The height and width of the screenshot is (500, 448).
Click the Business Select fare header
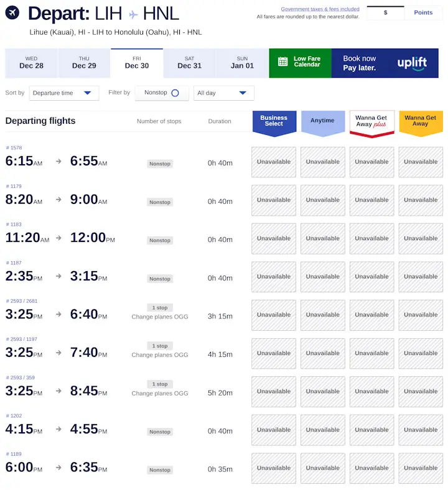tap(274, 123)
